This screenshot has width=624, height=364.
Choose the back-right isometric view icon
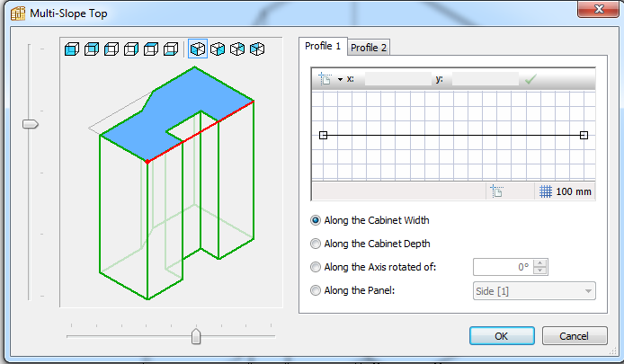(x=237, y=49)
